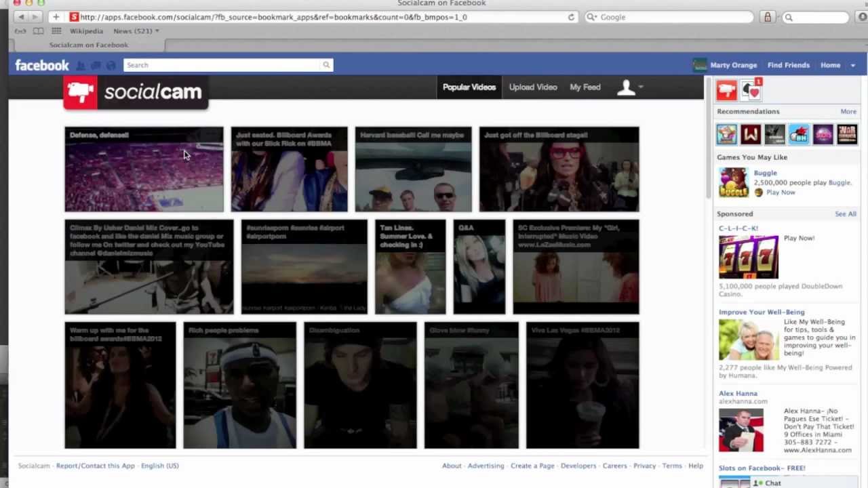
Task: Click the Facebook search magnifier icon
Action: point(326,65)
